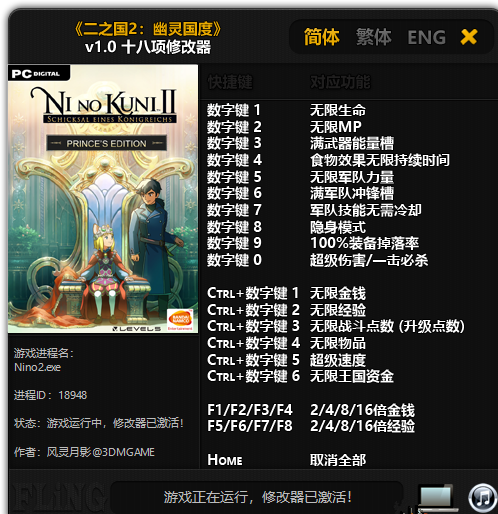Switch language to 简体

[x=322, y=37]
